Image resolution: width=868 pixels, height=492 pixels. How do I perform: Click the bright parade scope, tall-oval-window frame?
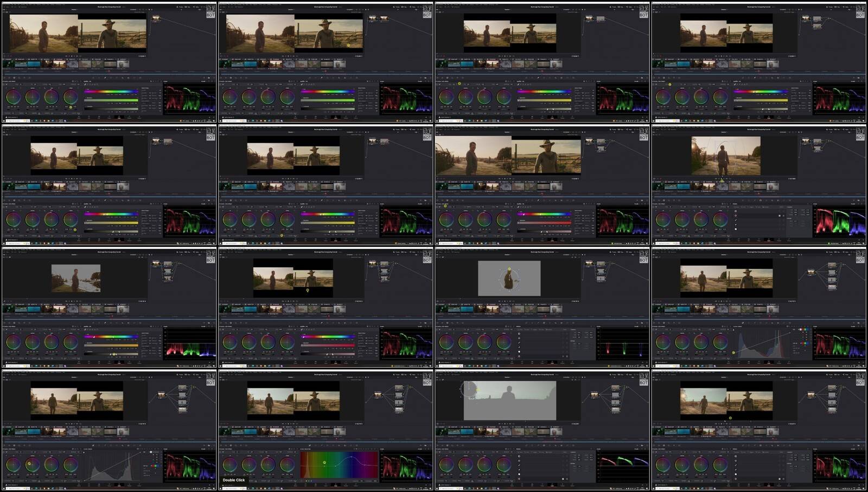[839, 221]
